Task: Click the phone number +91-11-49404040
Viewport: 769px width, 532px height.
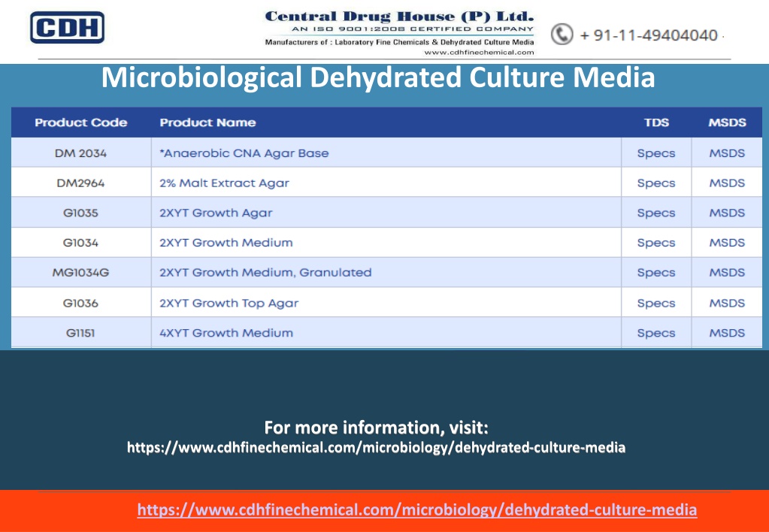Action: (649, 35)
